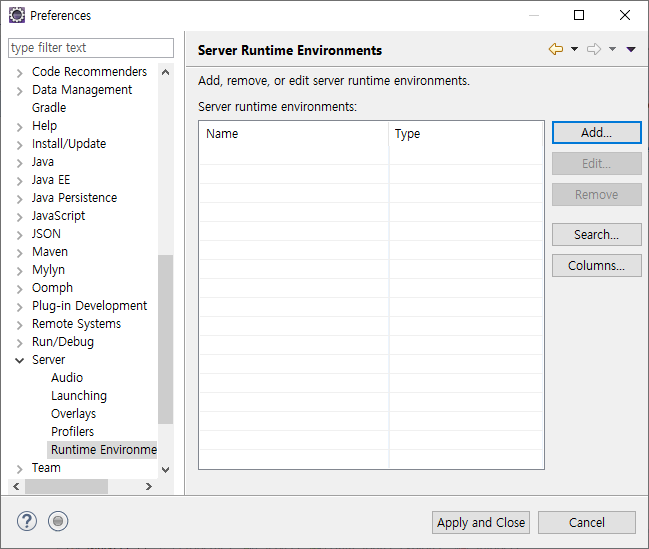649x549 pixels.
Task: Expand the JSON node
Action: pyautogui.click(x=19, y=235)
